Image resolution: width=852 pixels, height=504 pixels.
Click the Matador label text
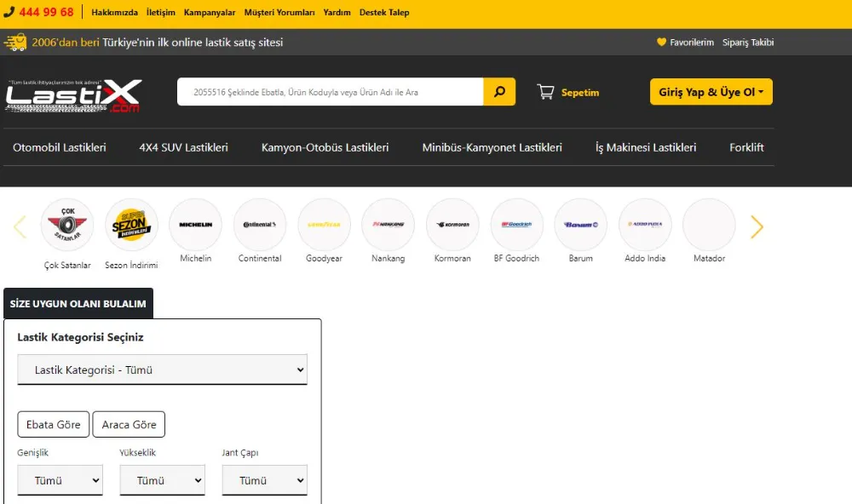[x=709, y=258]
